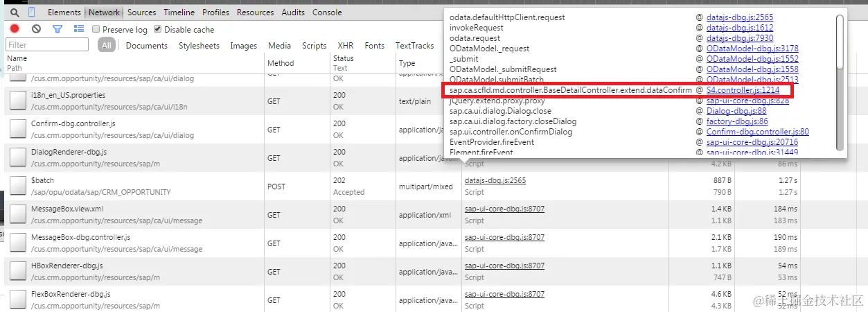Filter requests by Stylesheets
Screen dimensions: 868x312
[199, 46]
